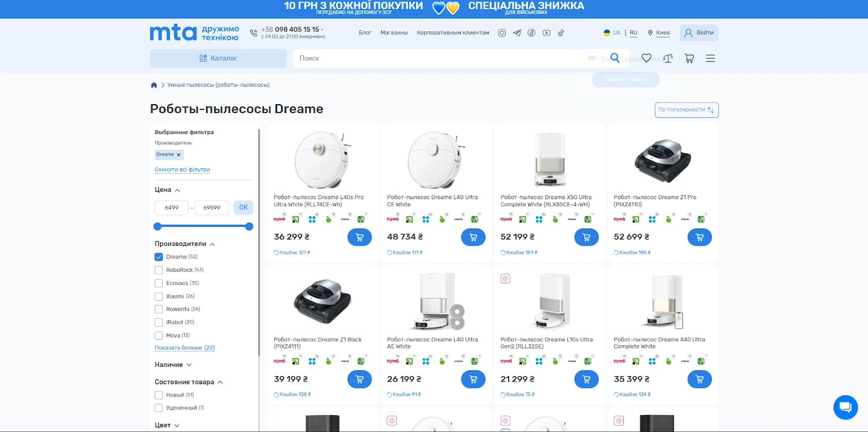
Task: Expand the Наличие filter section
Action: click(173, 365)
